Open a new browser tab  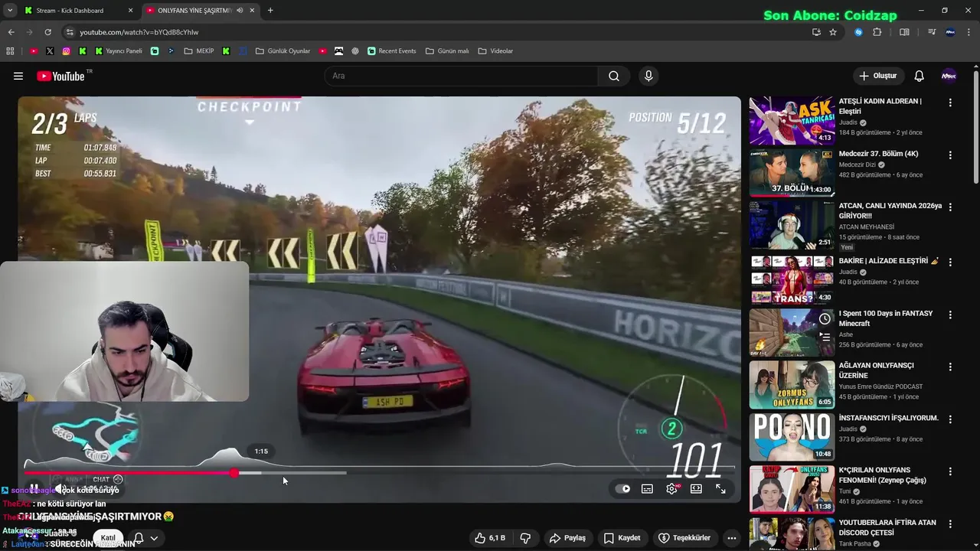tap(270, 11)
